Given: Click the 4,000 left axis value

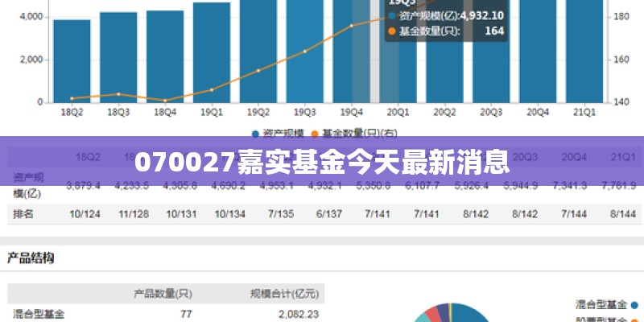Looking at the screenshot, I should point(31,17).
